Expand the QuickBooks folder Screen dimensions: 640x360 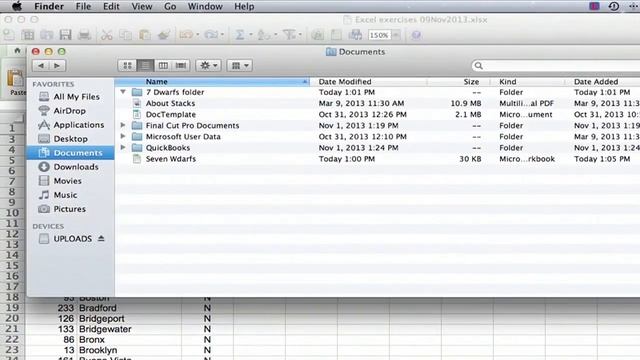pyautogui.click(x=123, y=147)
